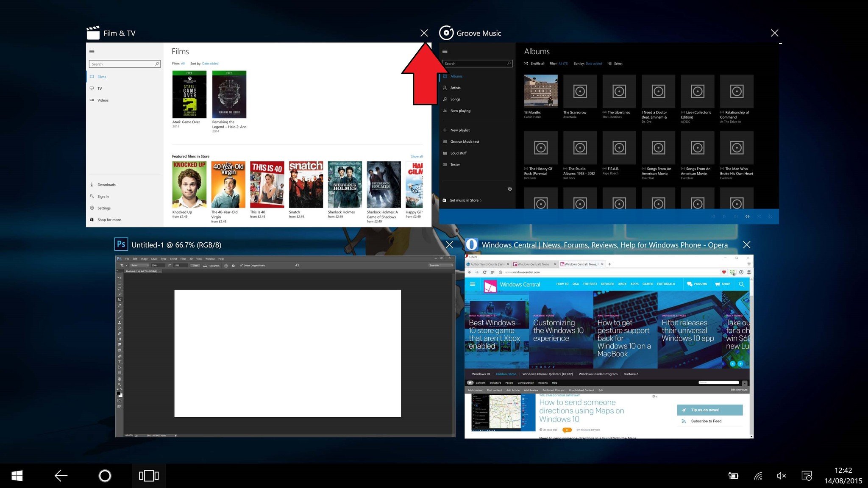Open the tab list menu in Opera
This screenshot has height=488, width=868.
pos(749,264)
